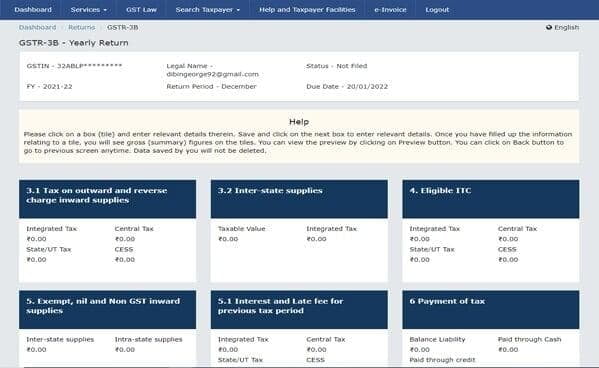Expand the Services dropdown arrow
Viewport: 599px width, 368px height.
pos(105,10)
